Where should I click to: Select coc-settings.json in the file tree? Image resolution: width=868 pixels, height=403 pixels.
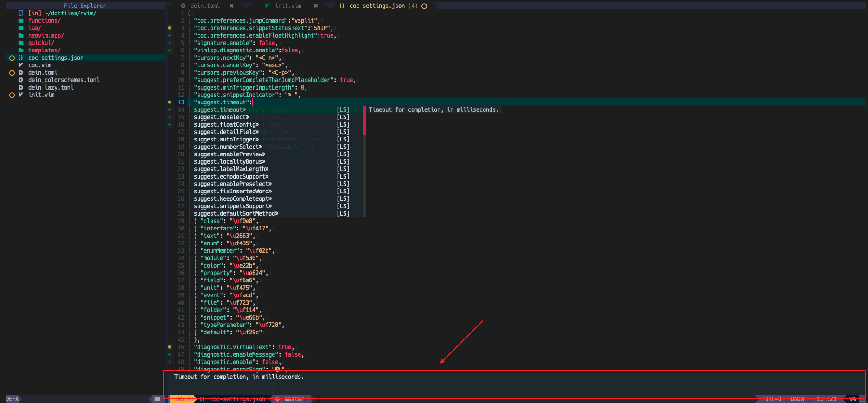coord(56,58)
